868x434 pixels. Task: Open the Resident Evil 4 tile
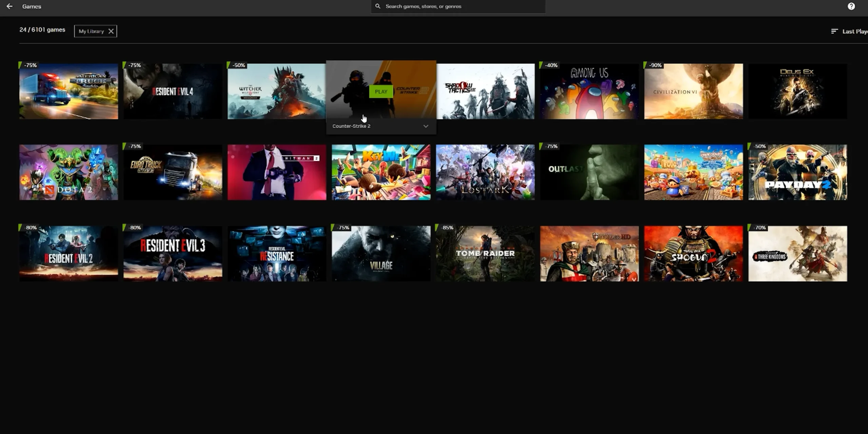coord(173,91)
